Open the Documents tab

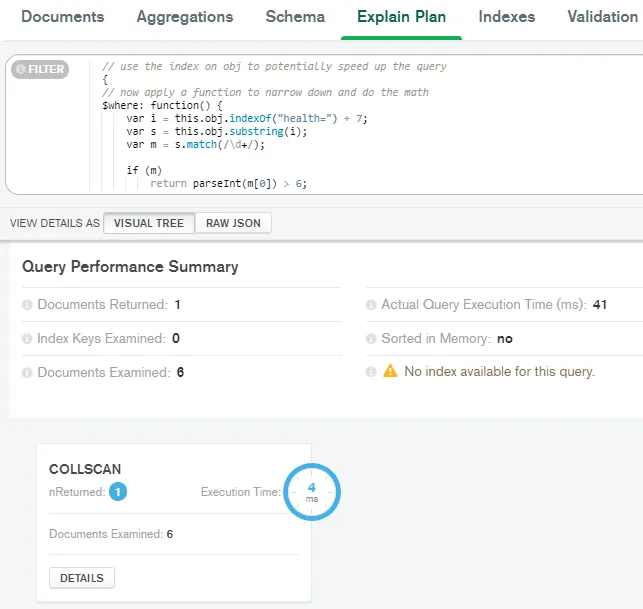click(x=62, y=17)
